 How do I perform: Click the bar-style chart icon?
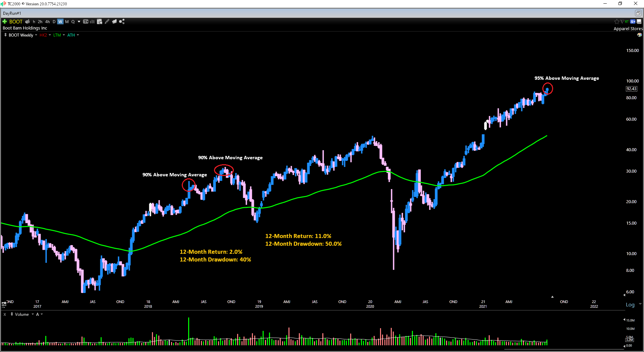pos(92,21)
